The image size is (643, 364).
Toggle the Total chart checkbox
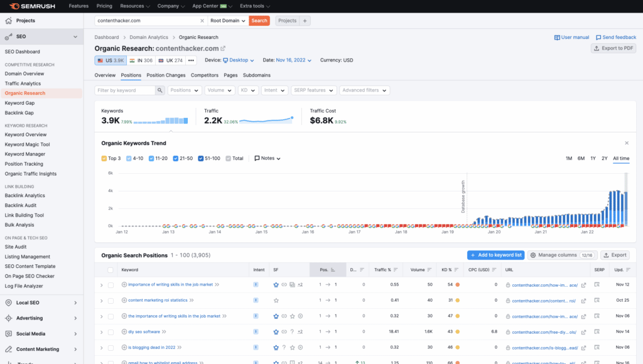pyautogui.click(x=229, y=158)
